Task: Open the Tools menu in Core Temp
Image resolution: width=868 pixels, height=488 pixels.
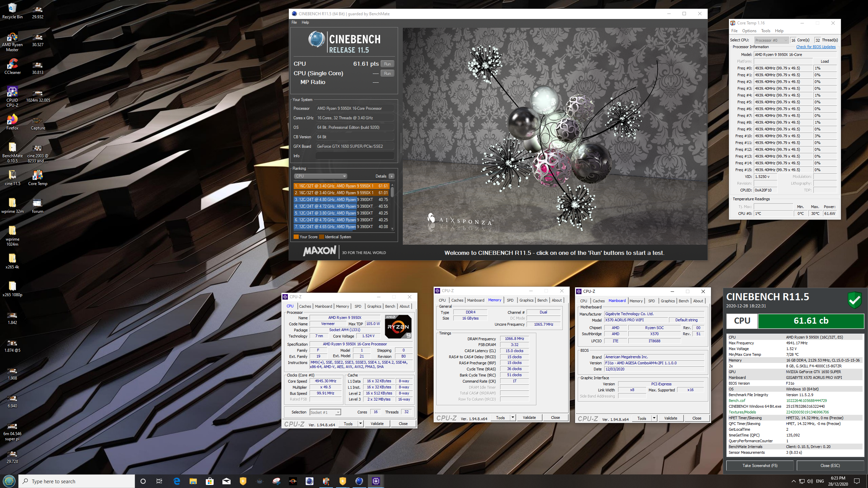Action: pyautogui.click(x=766, y=31)
